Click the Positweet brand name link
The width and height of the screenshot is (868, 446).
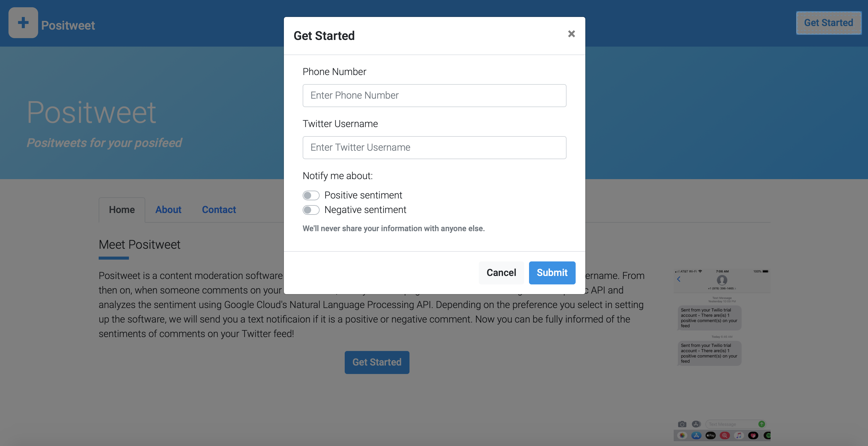[x=68, y=25]
